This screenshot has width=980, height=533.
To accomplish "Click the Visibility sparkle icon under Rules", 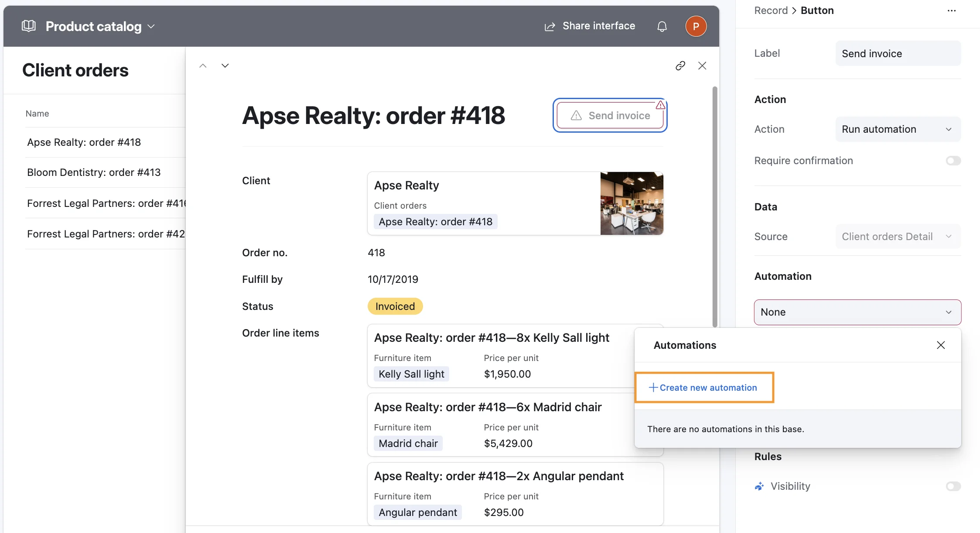I will pyautogui.click(x=759, y=486).
